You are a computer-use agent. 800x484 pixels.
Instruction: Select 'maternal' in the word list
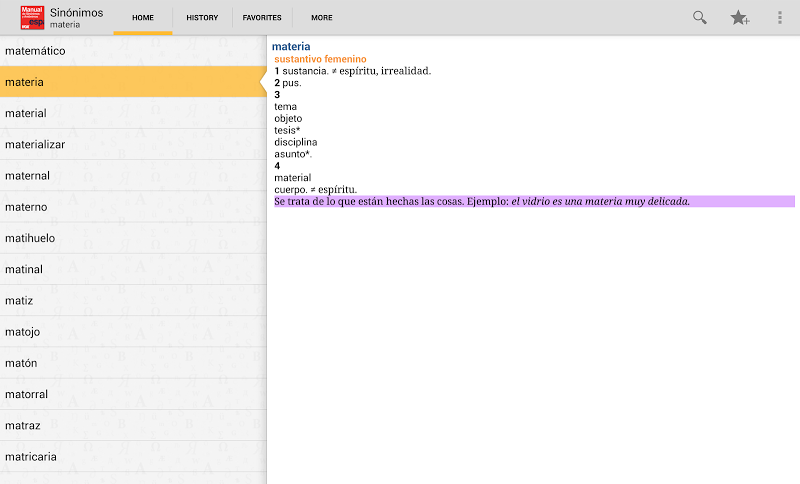click(133, 175)
